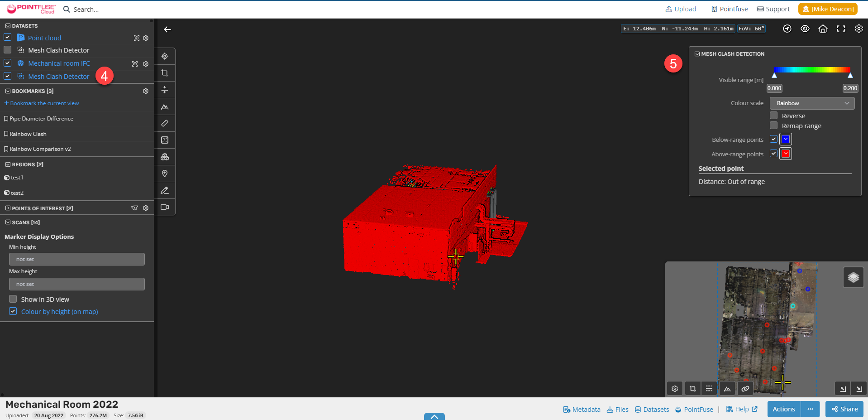Screen dimensions: 868x420
Task: Click Bookmark the current view link
Action: (42, 103)
